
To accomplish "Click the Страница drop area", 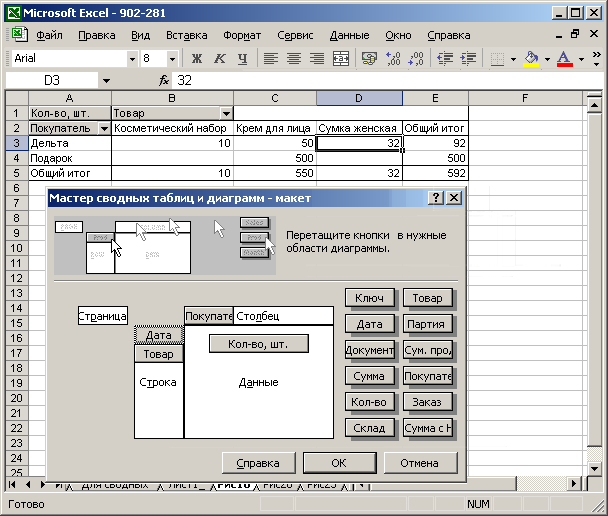I will [103, 316].
